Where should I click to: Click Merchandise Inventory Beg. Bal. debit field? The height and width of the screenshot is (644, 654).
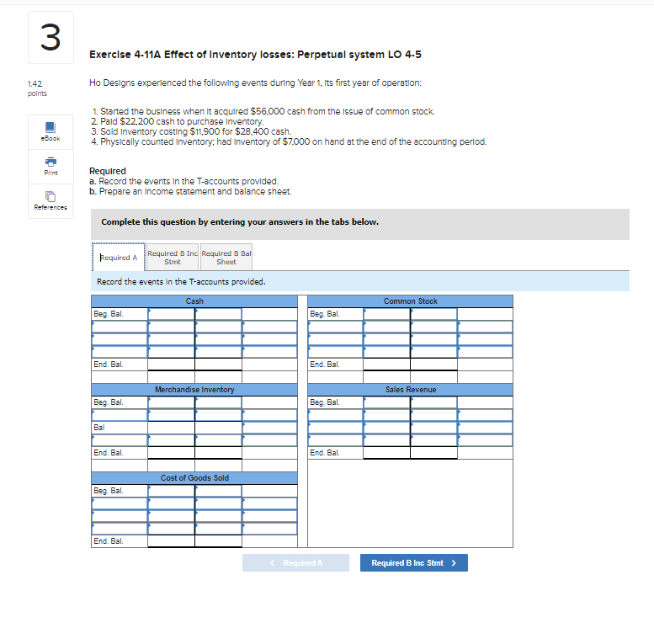171,402
